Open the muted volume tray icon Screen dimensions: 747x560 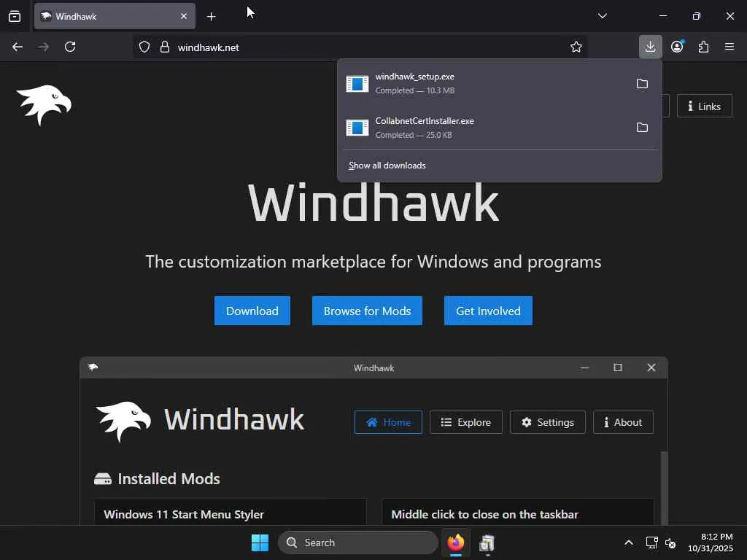(670, 542)
